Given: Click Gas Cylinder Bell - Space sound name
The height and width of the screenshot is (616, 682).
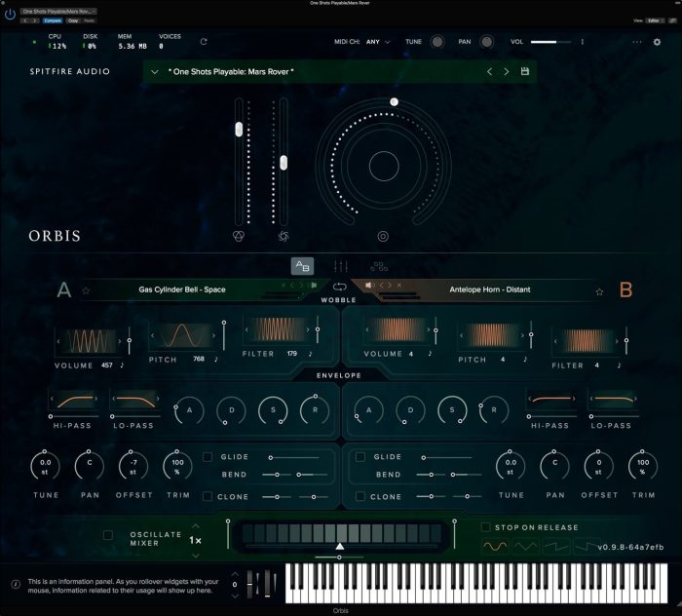Looking at the screenshot, I should pyautogui.click(x=182, y=289).
